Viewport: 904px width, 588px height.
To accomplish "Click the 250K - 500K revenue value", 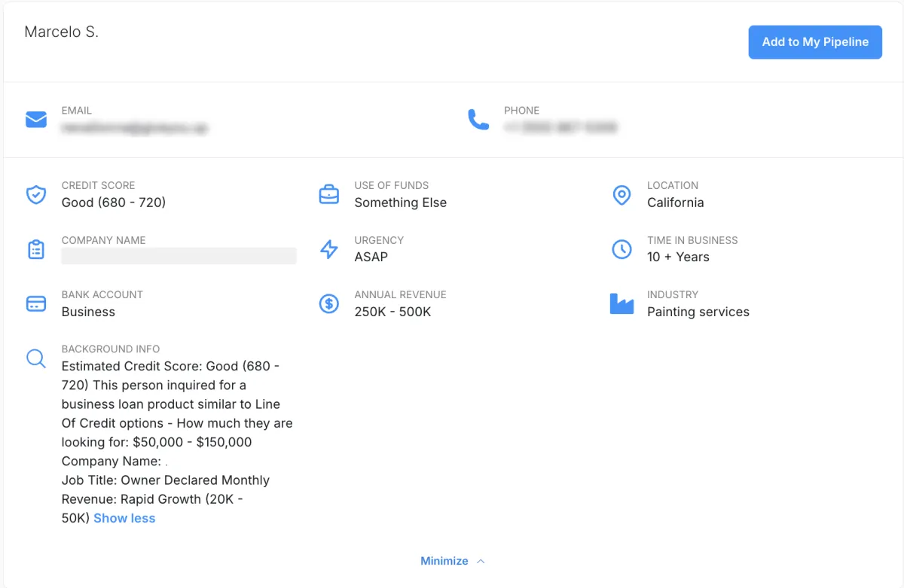I will point(392,312).
